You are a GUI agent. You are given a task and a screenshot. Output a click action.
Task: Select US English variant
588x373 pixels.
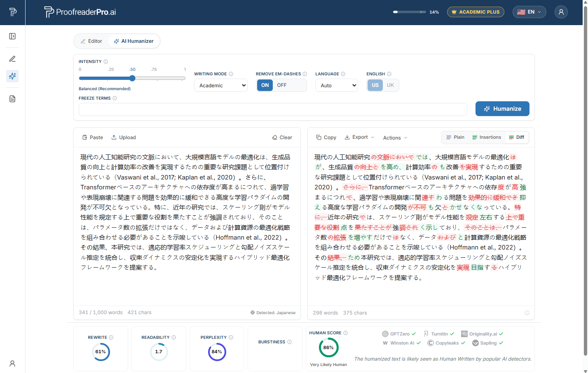[x=375, y=85]
